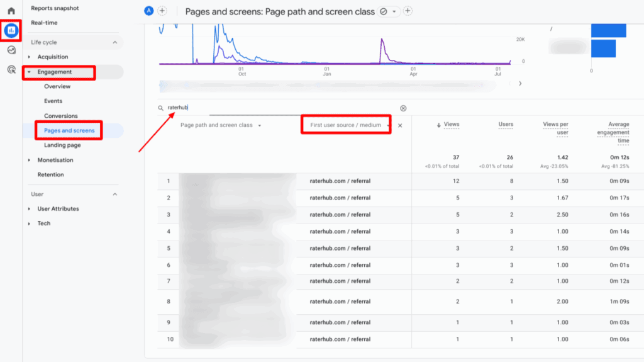Click the add comparison plus icon
This screenshot has height=362, width=644.
pos(162,11)
